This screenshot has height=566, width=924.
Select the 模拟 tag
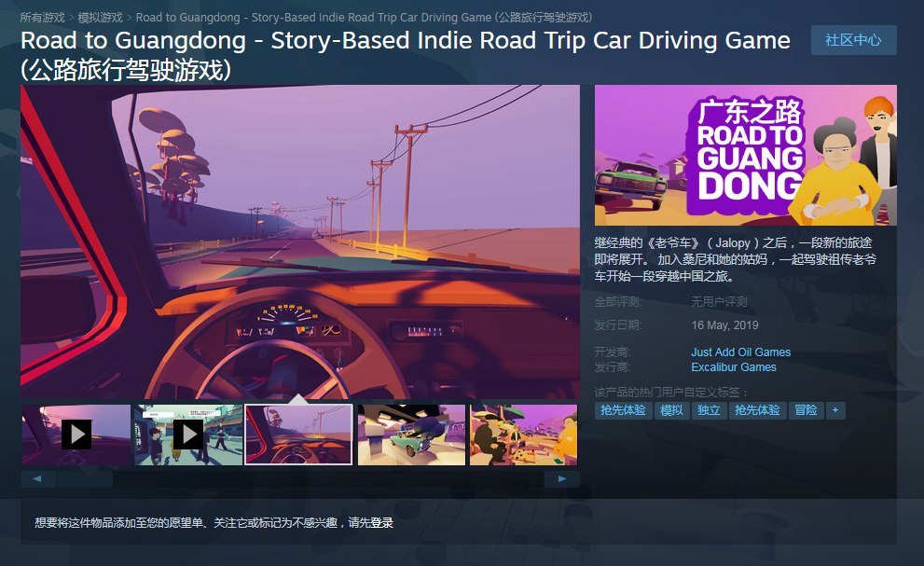[671, 410]
